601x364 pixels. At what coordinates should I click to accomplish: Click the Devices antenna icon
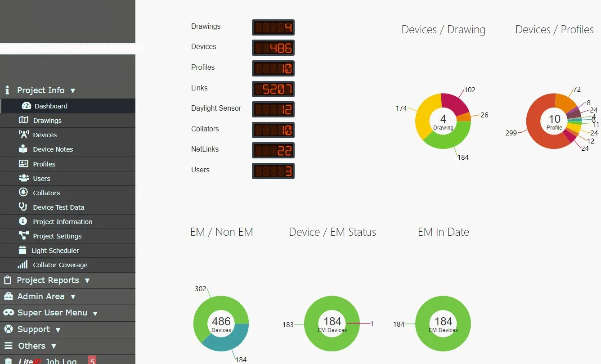click(x=23, y=135)
